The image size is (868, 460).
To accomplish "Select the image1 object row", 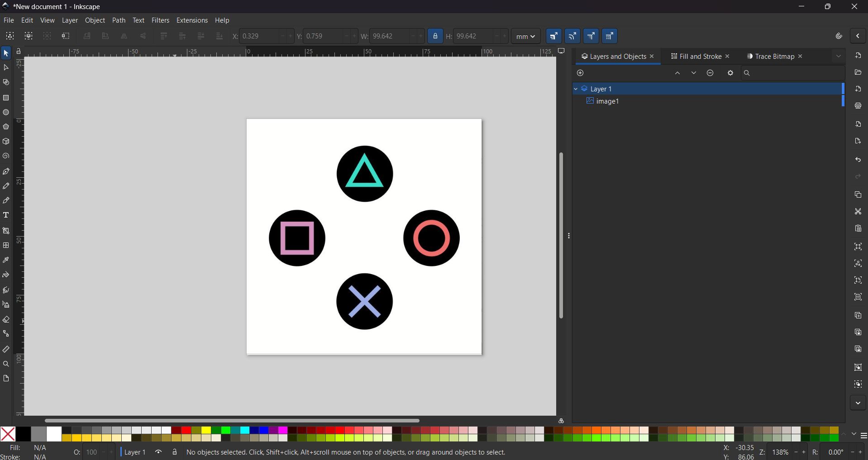I will point(708,101).
